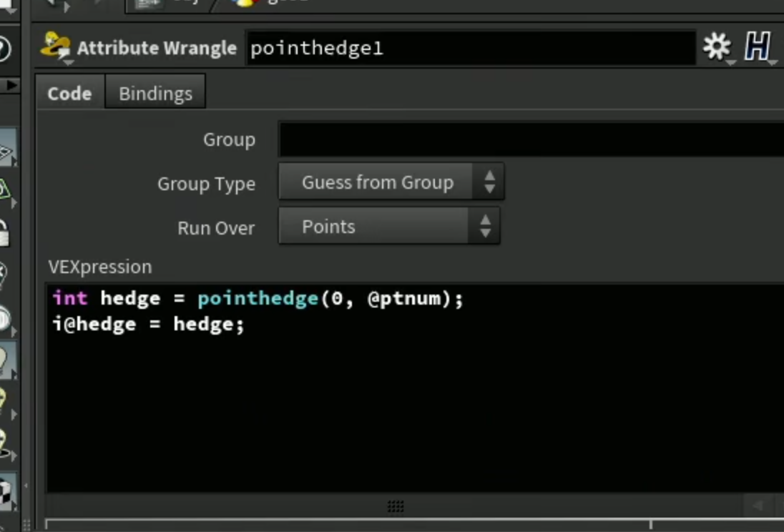Click the int keyword in the VEX code
Screen dimensions: 784x532
(x=70, y=298)
